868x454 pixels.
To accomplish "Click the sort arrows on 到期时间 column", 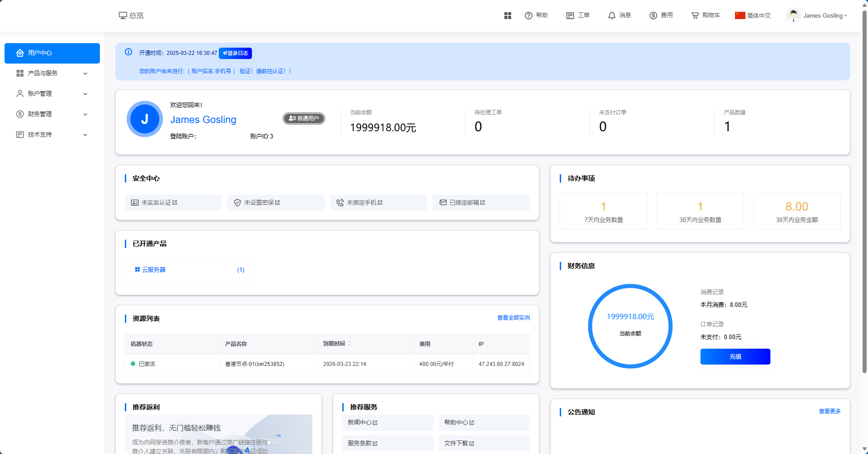I will [350, 344].
